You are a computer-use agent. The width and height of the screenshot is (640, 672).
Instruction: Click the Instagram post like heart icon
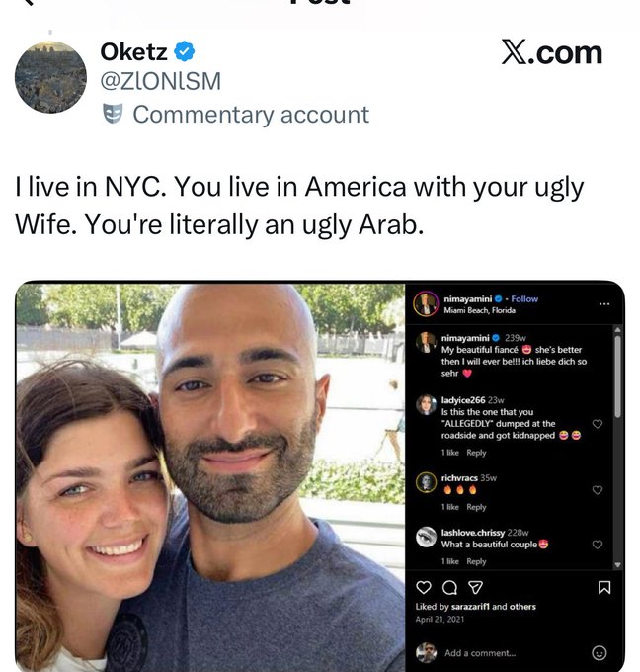[x=422, y=587]
